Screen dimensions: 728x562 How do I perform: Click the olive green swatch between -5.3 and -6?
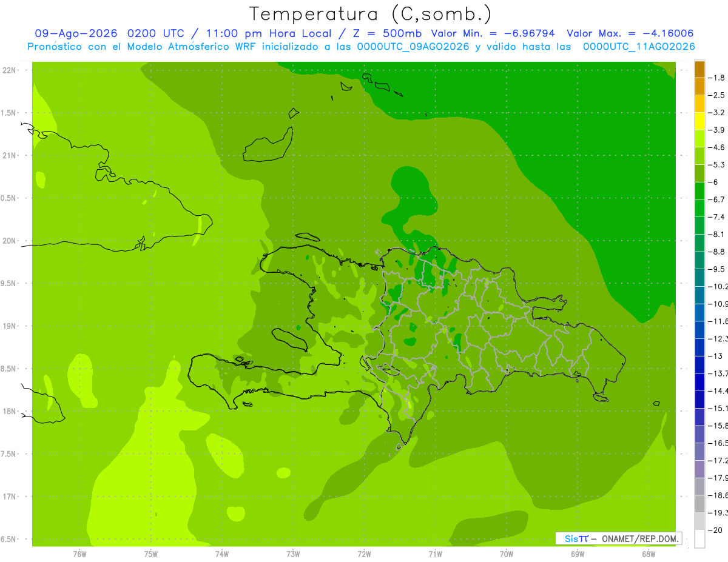coord(699,173)
